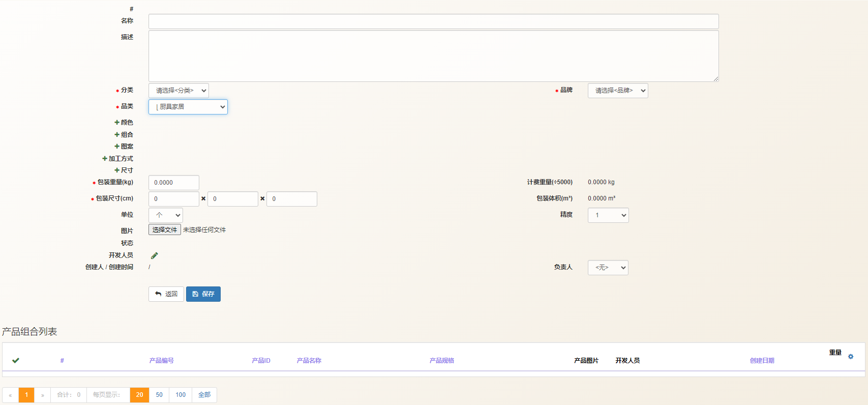Go to previous page with « button
The width and height of the screenshot is (868, 405).
[x=10, y=395]
